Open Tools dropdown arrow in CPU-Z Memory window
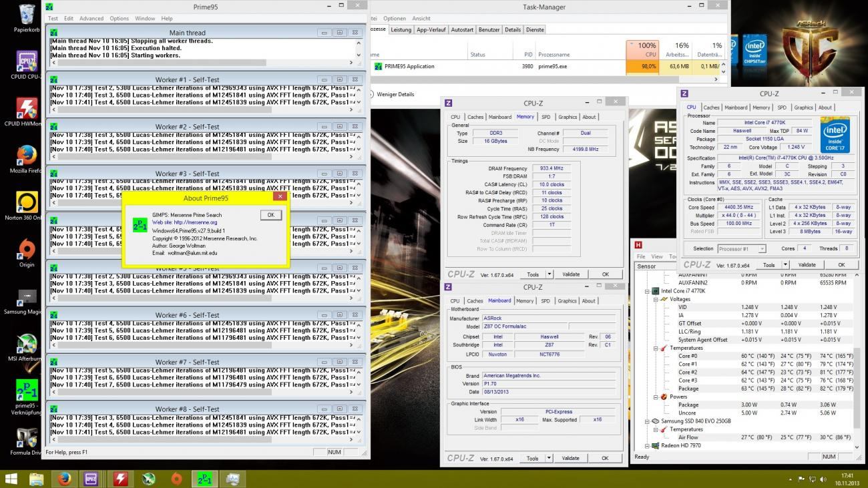This screenshot has height=488, width=868. pos(549,274)
